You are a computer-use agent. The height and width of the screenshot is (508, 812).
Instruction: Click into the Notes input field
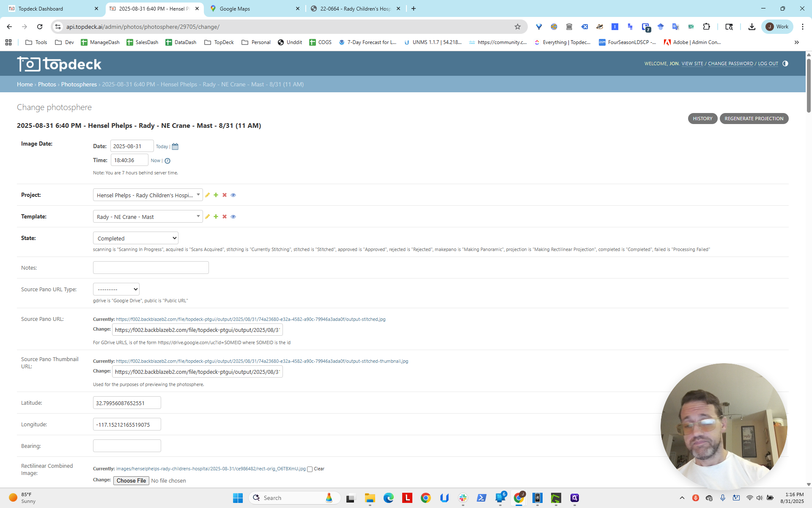click(151, 268)
